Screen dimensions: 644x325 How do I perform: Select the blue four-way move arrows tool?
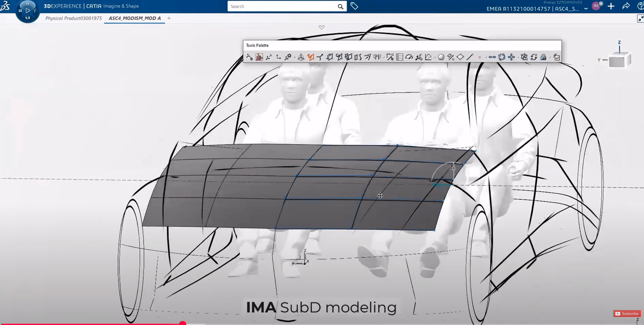pos(511,57)
